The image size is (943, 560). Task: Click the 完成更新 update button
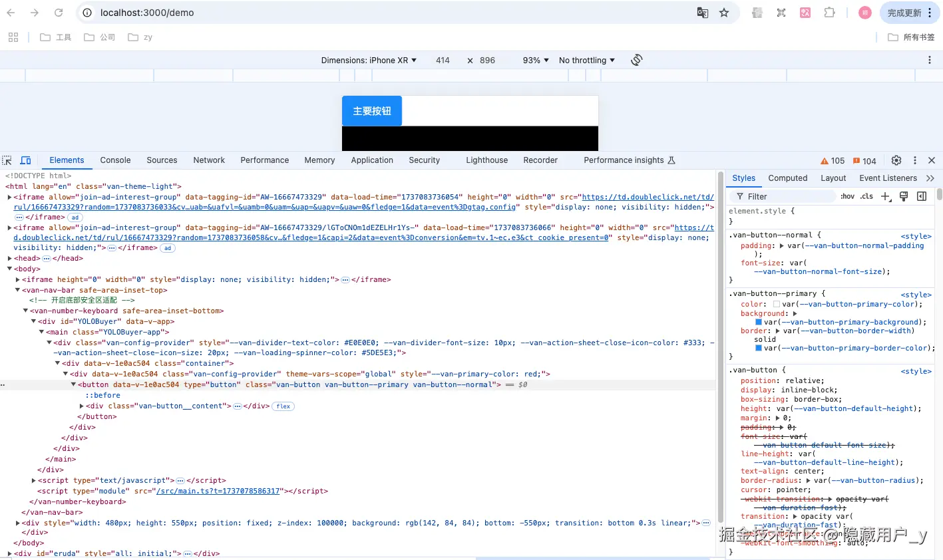click(909, 13)
